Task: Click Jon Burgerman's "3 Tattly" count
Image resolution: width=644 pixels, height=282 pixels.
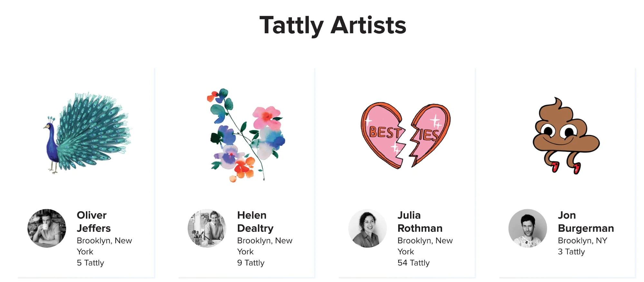Action: coord(571,252)
